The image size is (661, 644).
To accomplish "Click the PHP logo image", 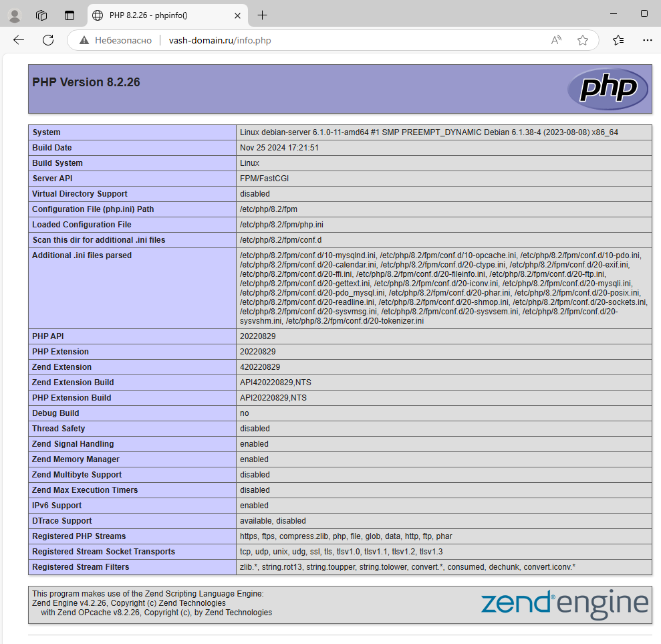I will click(608, 89).
